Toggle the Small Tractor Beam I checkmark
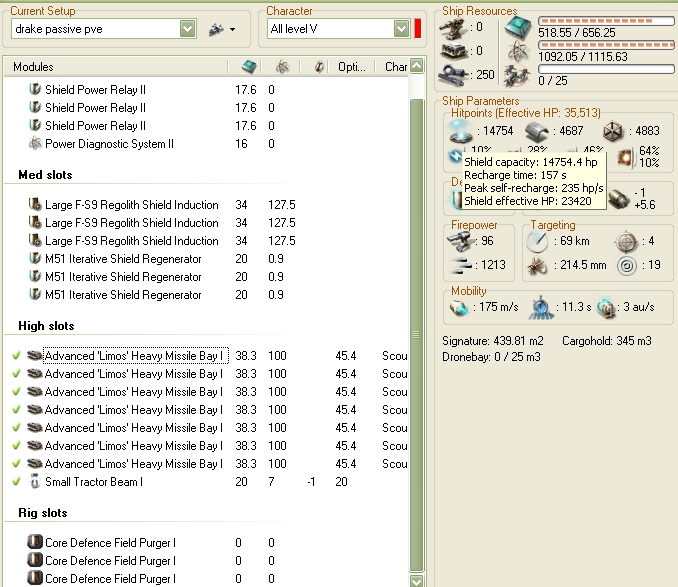678x587 pixels. (x=16, y=482)
